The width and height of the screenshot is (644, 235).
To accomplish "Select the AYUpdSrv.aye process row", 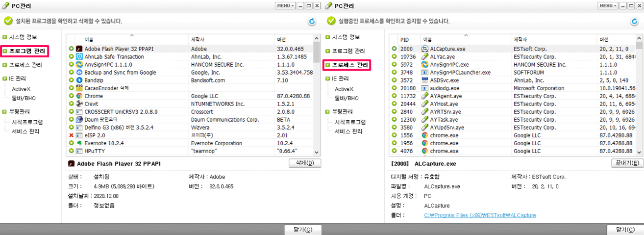I will (513, 127).
